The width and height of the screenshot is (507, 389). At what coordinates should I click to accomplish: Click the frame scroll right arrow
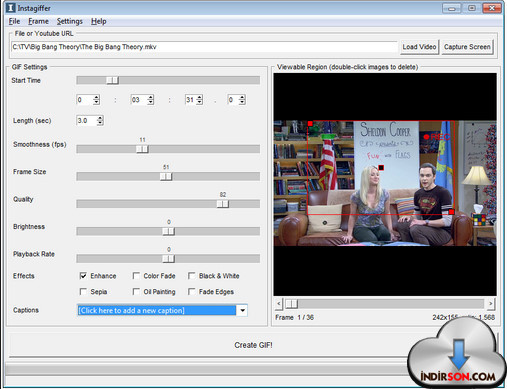click(x=490, y=304)
